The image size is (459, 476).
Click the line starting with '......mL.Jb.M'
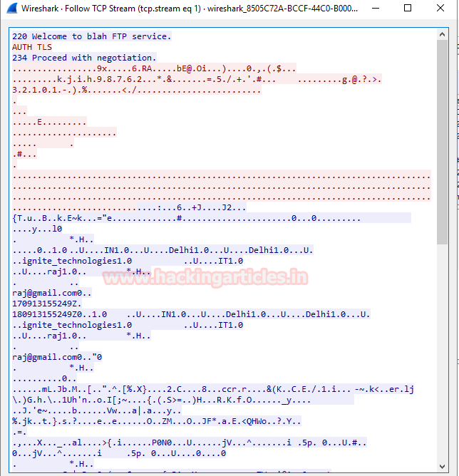coord(213,389)
